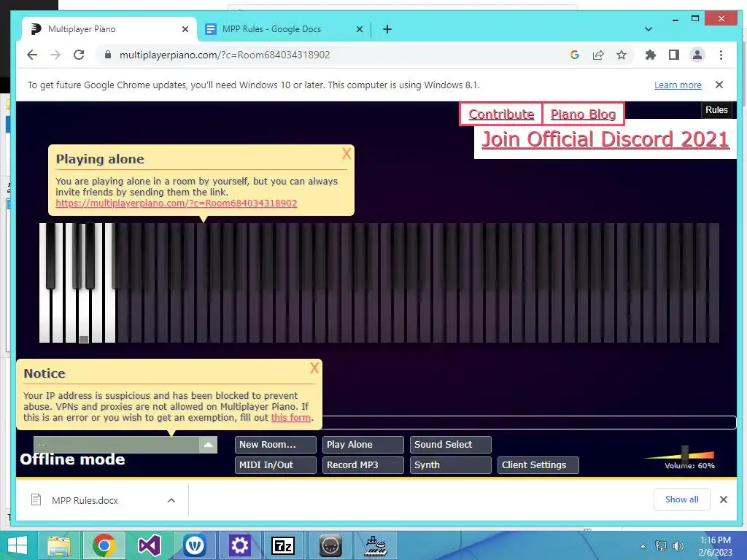View site info via the lock icon
This screenshot has height=560, width=747.
pos(108,55)
